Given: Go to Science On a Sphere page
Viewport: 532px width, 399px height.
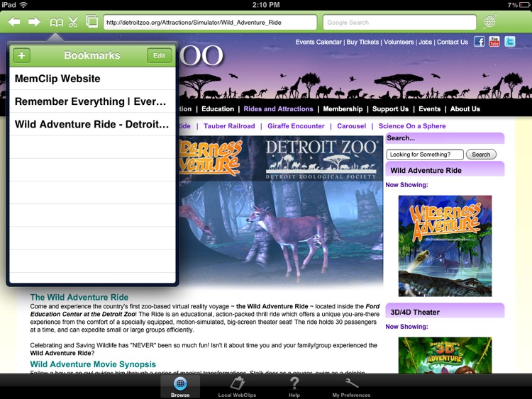Looking at the screenshot, I should pyautogui.click(x=412, y=126).
